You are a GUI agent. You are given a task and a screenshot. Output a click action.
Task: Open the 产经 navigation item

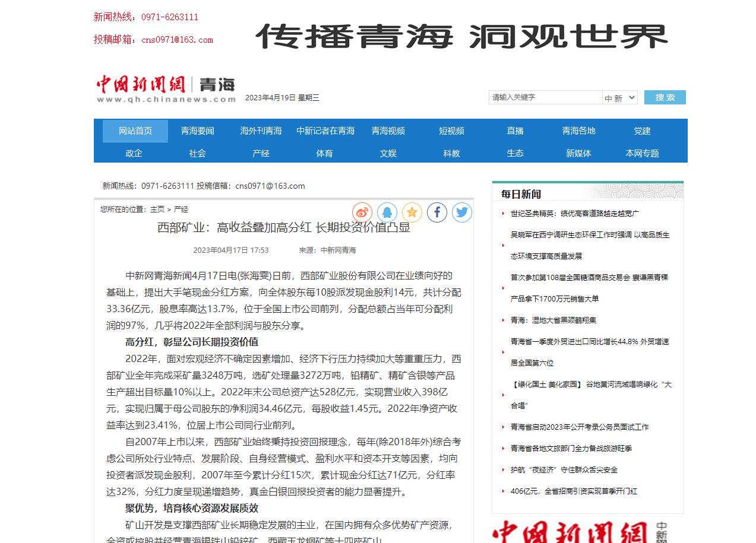click(261, 153)
